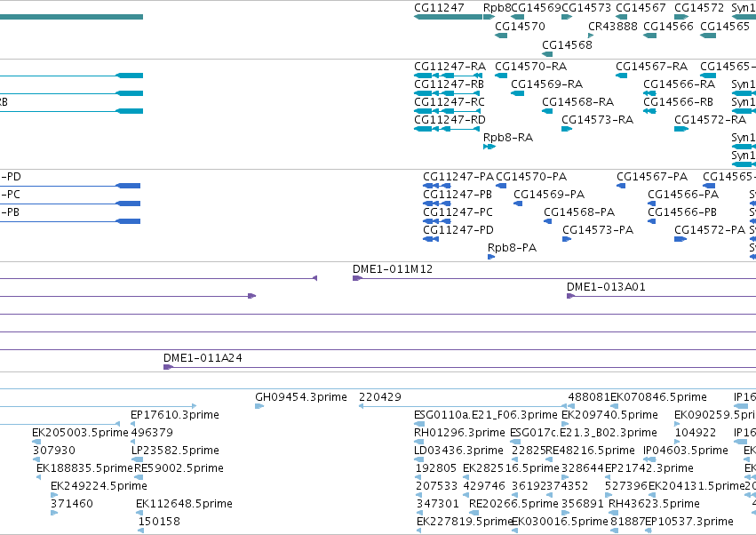This screenshot has height=535, width=756.
Task: Select EST ESG017c.E21.3_B02.3prime
Action: (x=584, y=433)
